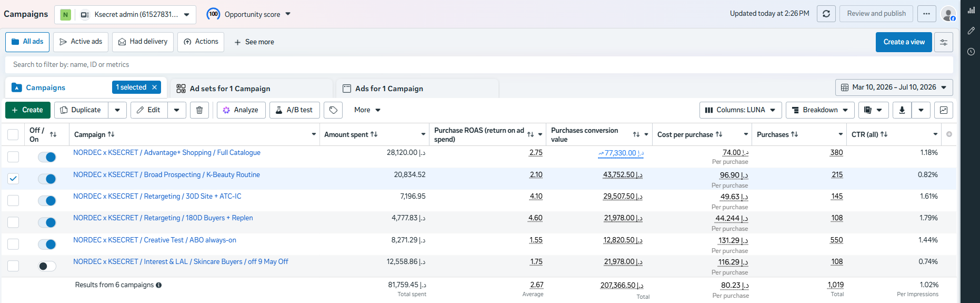The height and width of the screenshot is (303, 980).
Task: Open the Edit dropdown arrow
Action: tap(176, 110)
